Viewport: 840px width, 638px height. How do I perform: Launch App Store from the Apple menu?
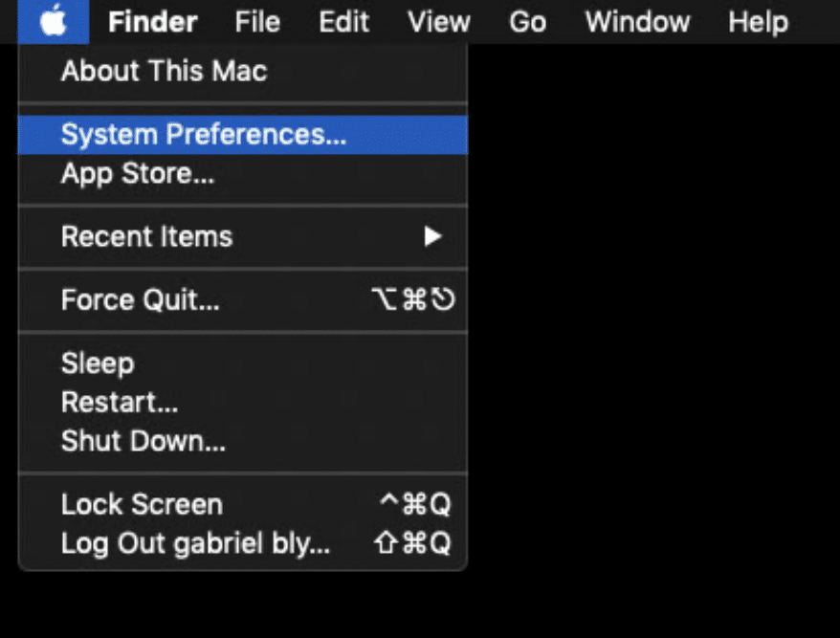click(137, 174)
